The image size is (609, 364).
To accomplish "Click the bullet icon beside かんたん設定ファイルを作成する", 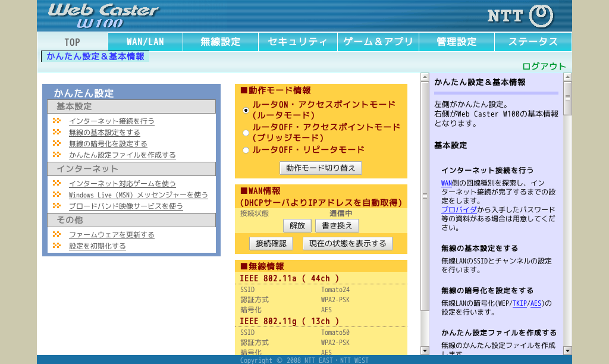I will 58,155.
